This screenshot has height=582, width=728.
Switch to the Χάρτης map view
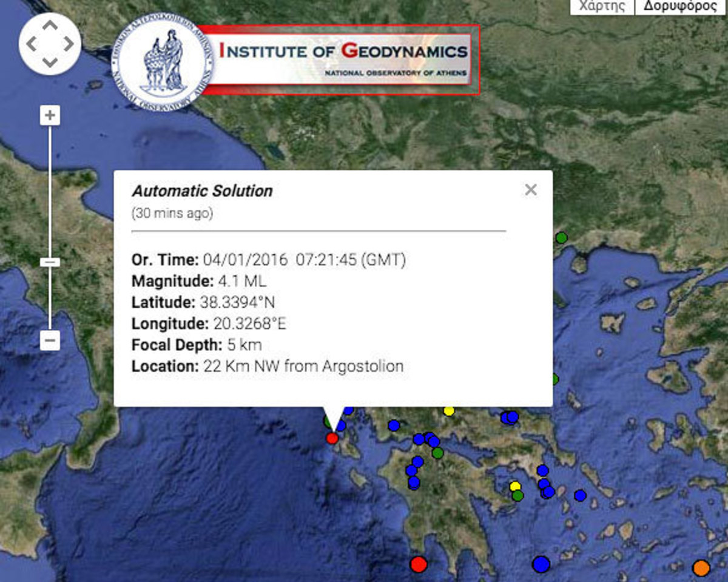tap(602, 6)
